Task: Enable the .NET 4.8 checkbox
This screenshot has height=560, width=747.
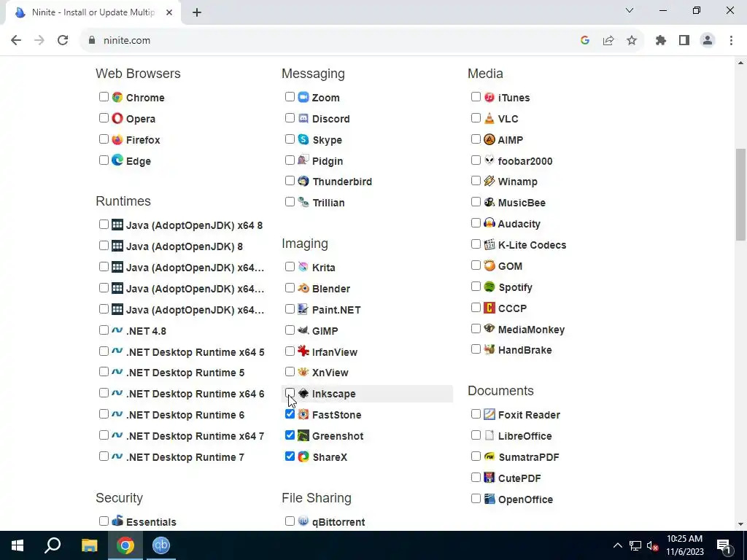Action: (104, 330)
